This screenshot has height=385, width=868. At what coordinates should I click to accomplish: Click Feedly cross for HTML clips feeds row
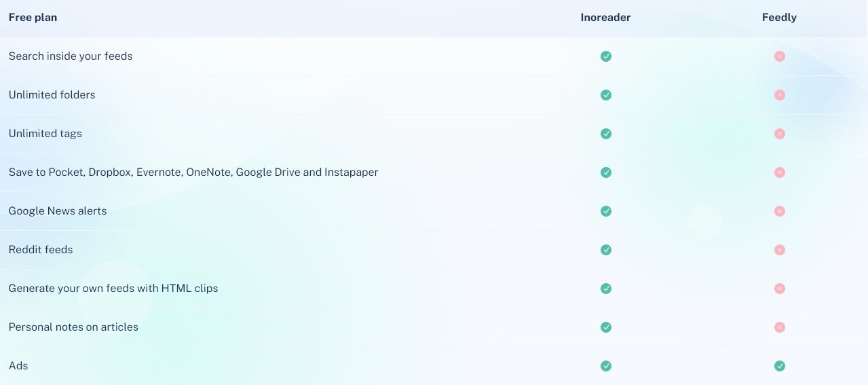780,289
